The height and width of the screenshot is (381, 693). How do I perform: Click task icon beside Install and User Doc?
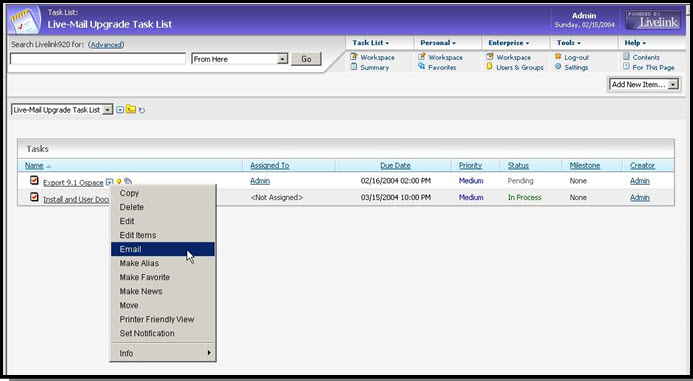coord(34,197)
